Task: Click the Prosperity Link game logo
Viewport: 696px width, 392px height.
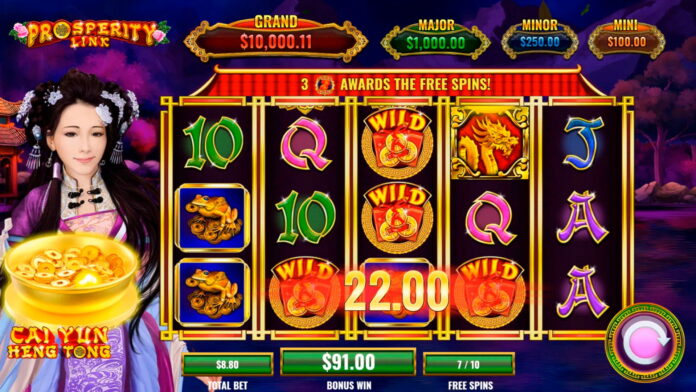Action: [x=90, y=34]
